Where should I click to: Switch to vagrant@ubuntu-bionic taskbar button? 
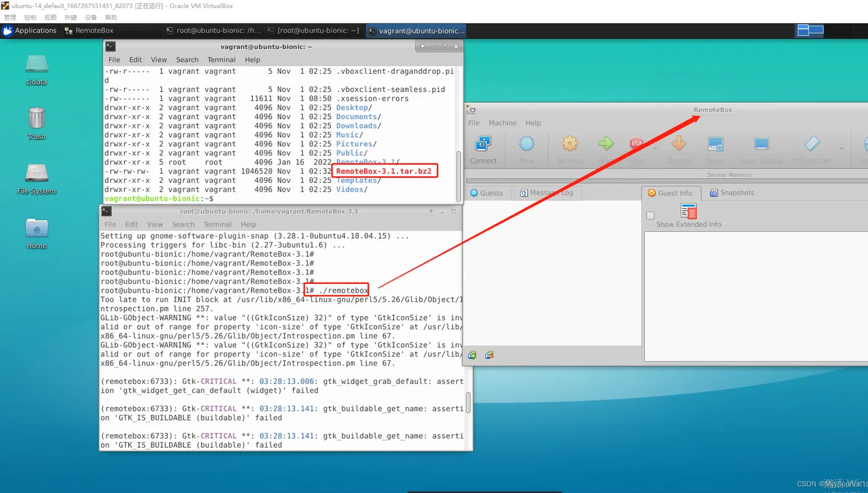[415, 30]
